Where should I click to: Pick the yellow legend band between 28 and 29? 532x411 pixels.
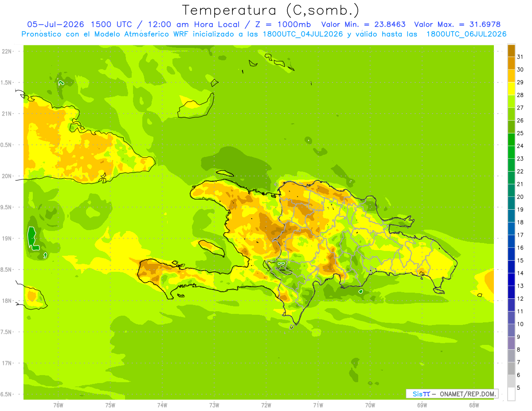[x=511, y=89]
